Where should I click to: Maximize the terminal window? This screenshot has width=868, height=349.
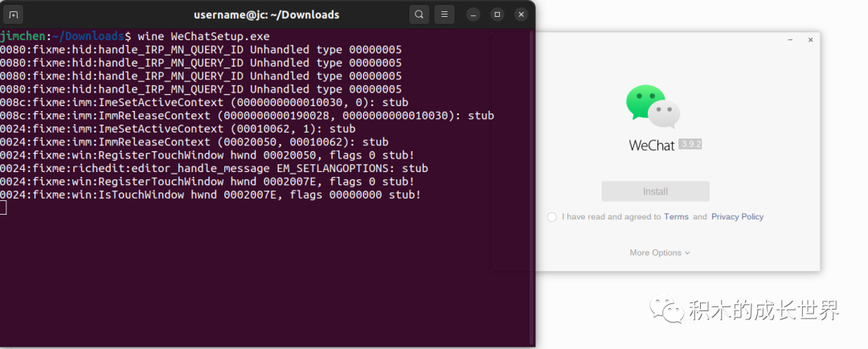497,14
